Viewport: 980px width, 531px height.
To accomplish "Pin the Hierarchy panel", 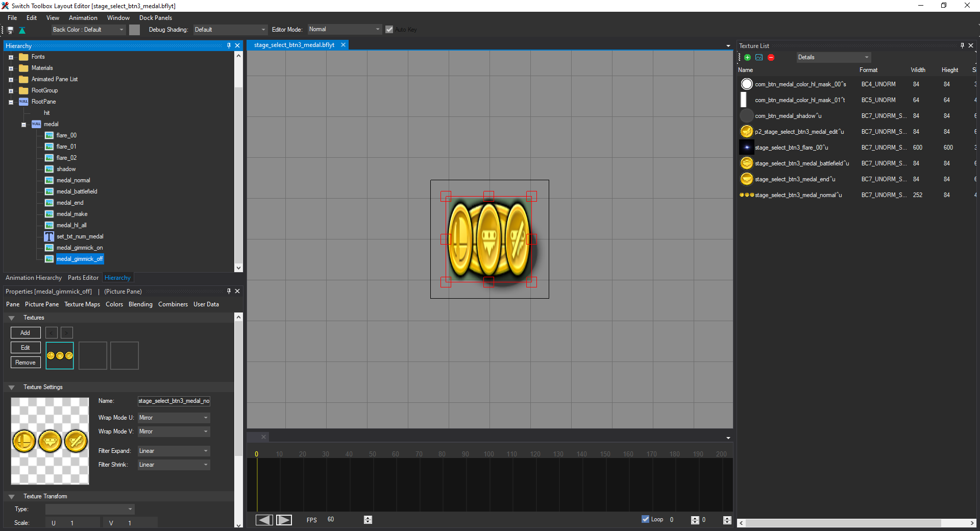I will (229, 46).
